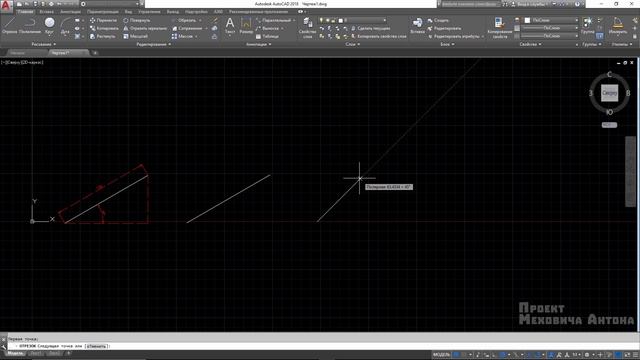Image resolution: width=640 pixels, height=360 pixels.
Task: Click the Отразить зеркально mirror tool
Action: click(145, 29)
